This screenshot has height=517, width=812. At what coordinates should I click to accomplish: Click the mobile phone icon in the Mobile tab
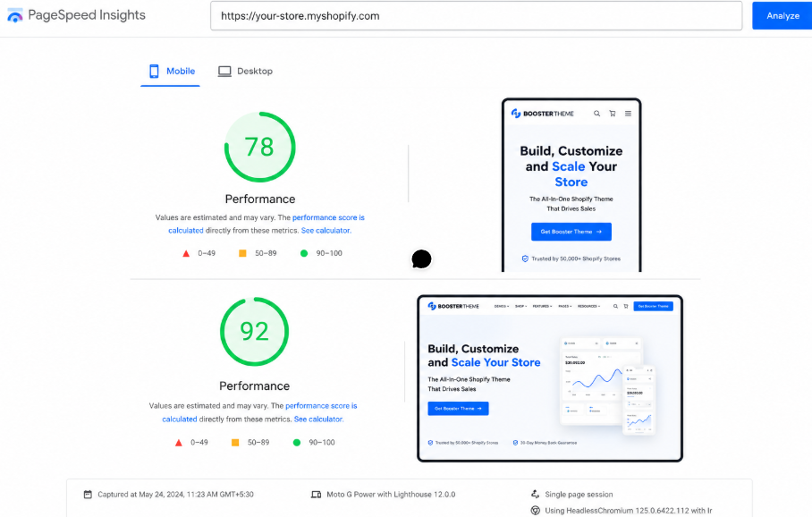tap(154, 72)
